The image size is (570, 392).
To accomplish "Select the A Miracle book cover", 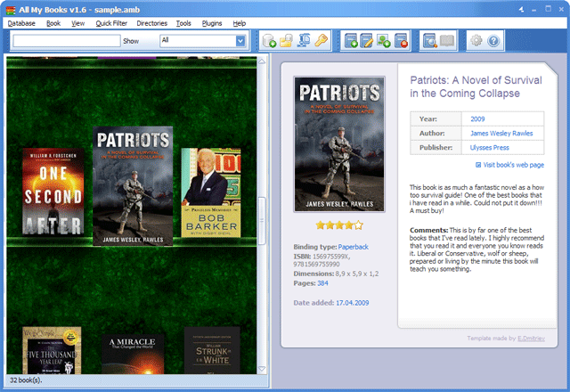I will tap(133, 355).
